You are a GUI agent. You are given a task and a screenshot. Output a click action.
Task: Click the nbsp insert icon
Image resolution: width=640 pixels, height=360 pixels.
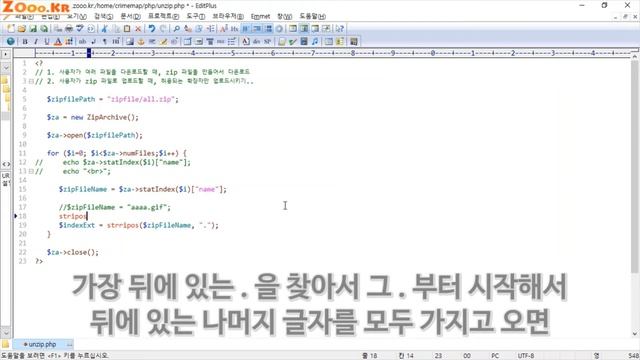[82, 41]
